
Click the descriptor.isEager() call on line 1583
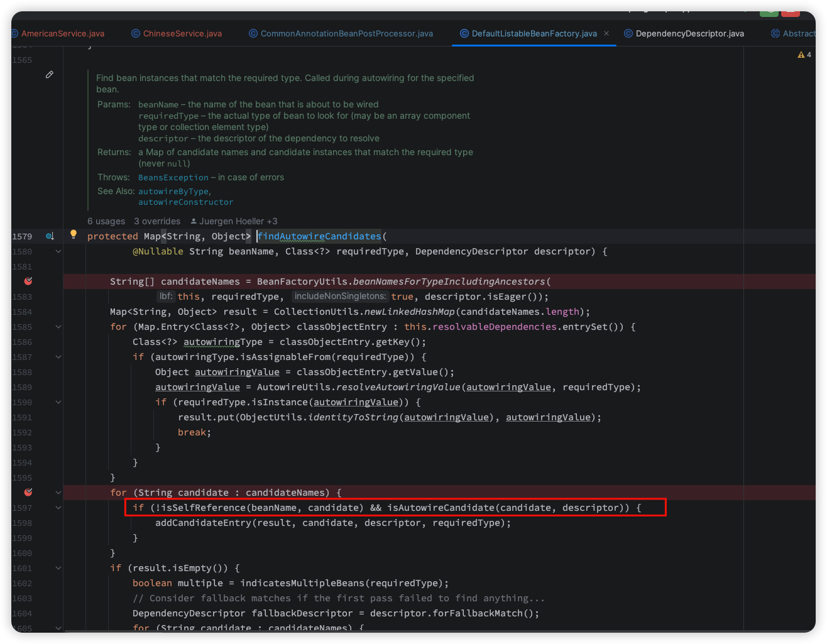484,297
